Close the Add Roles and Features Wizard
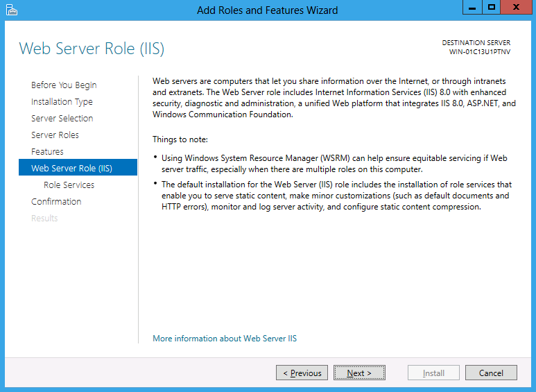536x392 pixels. (x=516, y=7)
